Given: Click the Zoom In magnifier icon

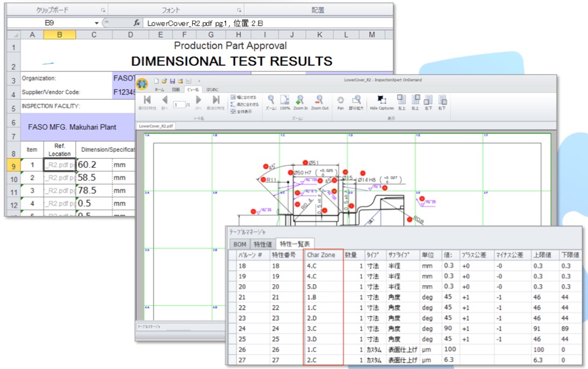Looking at the screenshot, I should coord(300,100).
